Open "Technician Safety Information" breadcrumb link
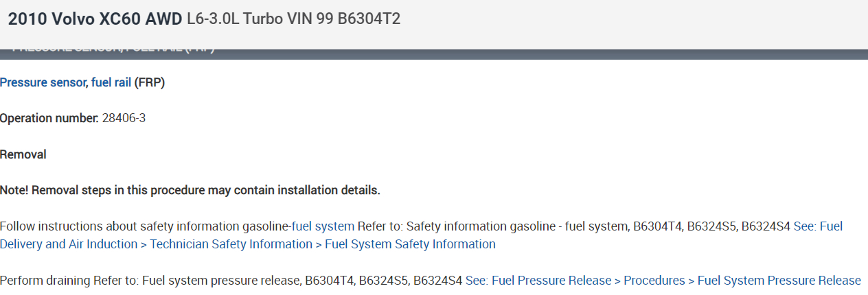 click(231, 244)
